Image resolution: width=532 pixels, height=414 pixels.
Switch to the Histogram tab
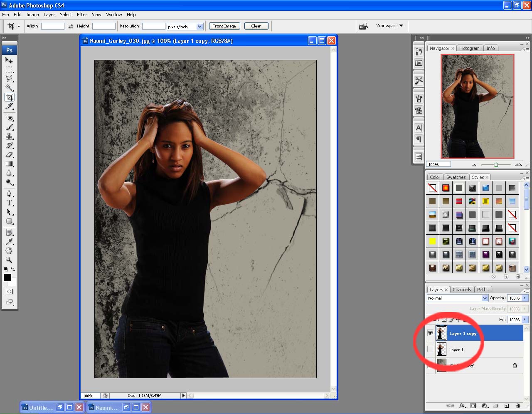click(469, 48)
